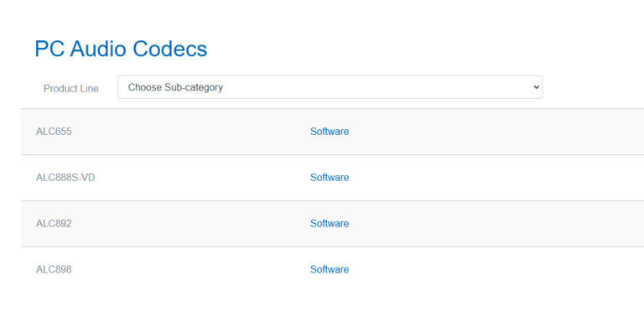Click the ALC898 product name
This screenshot has height=317, width=644.
54,269
